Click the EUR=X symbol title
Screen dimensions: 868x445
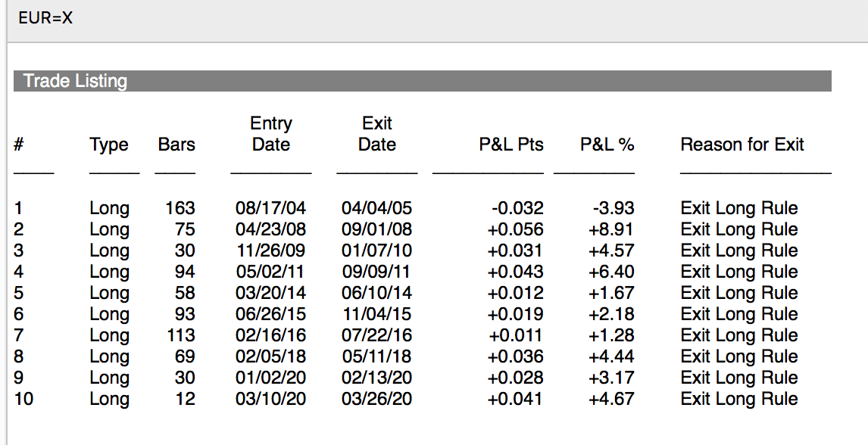46,17
